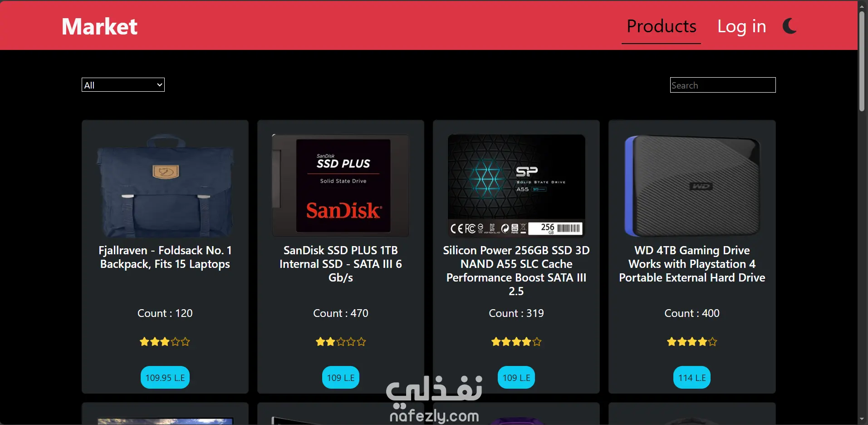This screenshot has width=868, height=425.
Task: Open the All category dropdown
Action: pos(123,85)
